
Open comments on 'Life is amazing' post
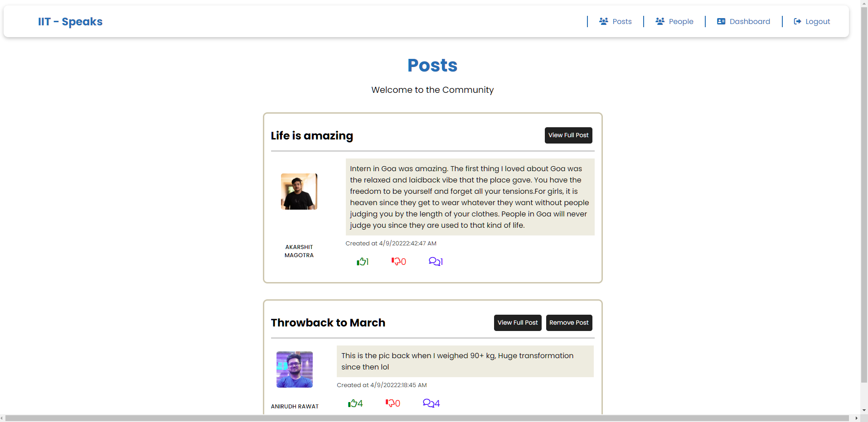(434, 261)
